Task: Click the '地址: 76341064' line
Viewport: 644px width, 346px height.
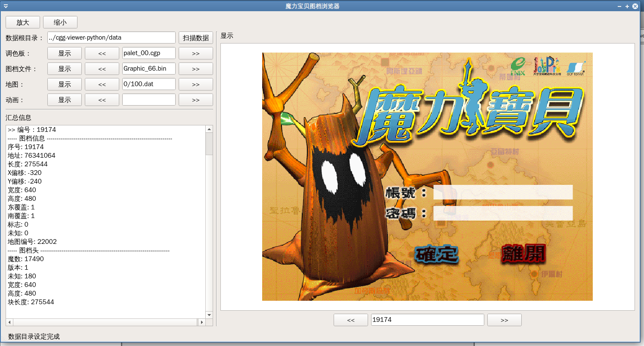Action: [31, 156]
